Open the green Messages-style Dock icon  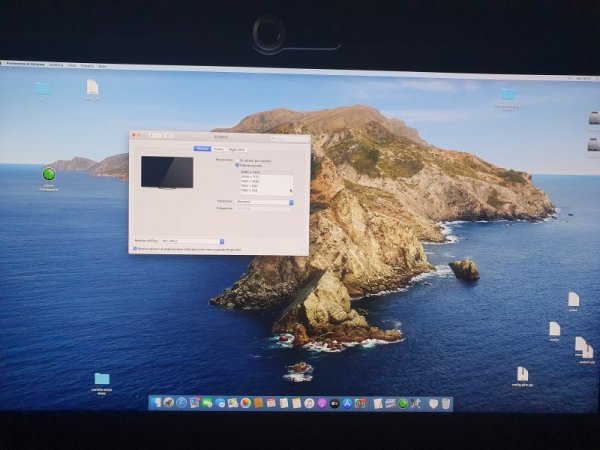coord(207,403)
